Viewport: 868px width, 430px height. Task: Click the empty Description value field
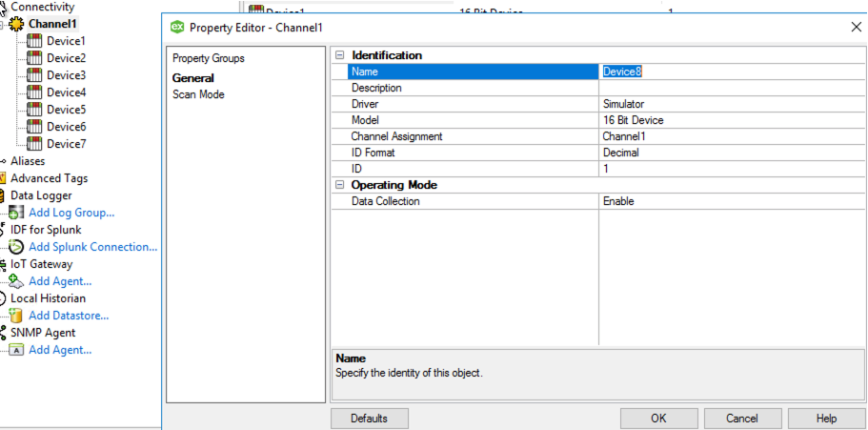pos(733,88)
